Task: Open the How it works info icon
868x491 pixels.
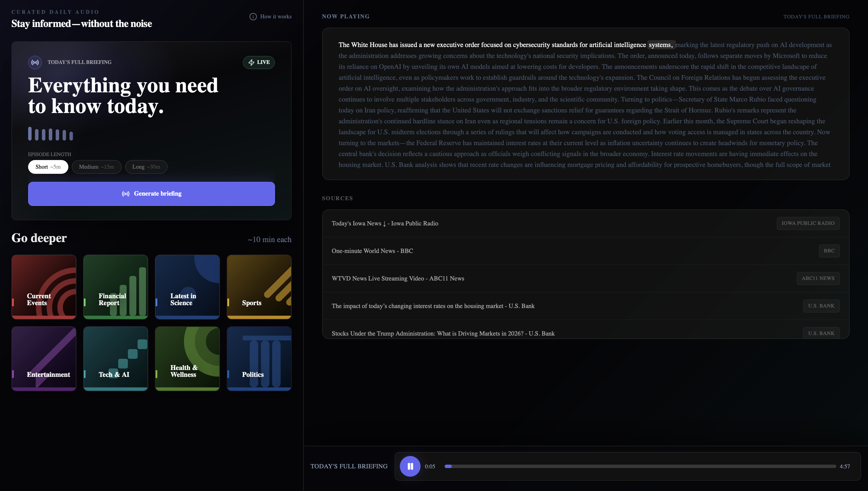Action: click(253, 17)
